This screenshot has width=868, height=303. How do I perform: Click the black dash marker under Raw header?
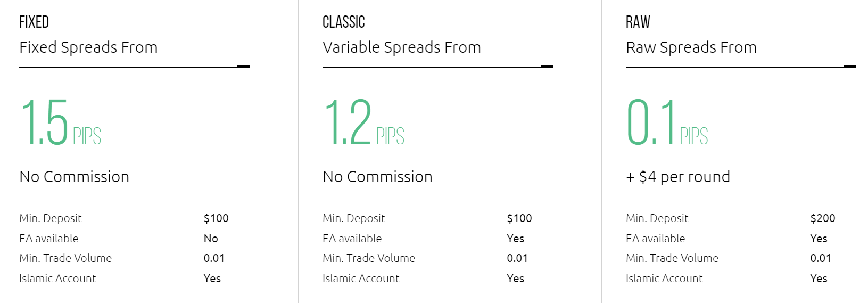tap(850, 67)
